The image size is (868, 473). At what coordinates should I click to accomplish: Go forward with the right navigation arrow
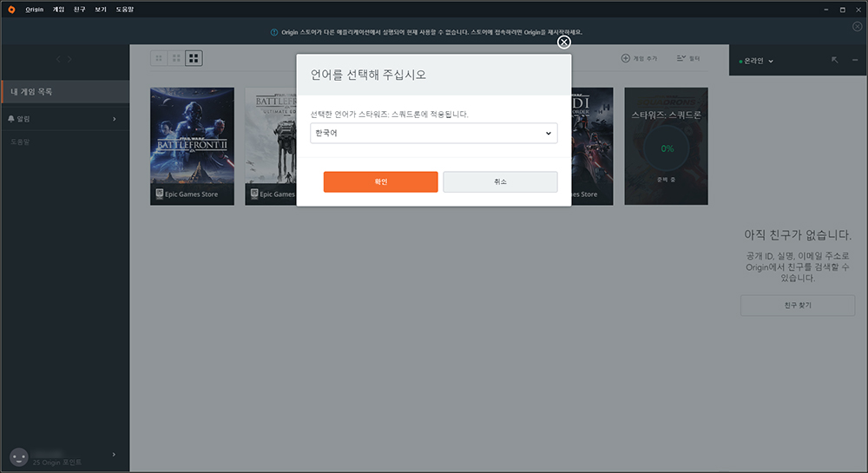(69, 59)
